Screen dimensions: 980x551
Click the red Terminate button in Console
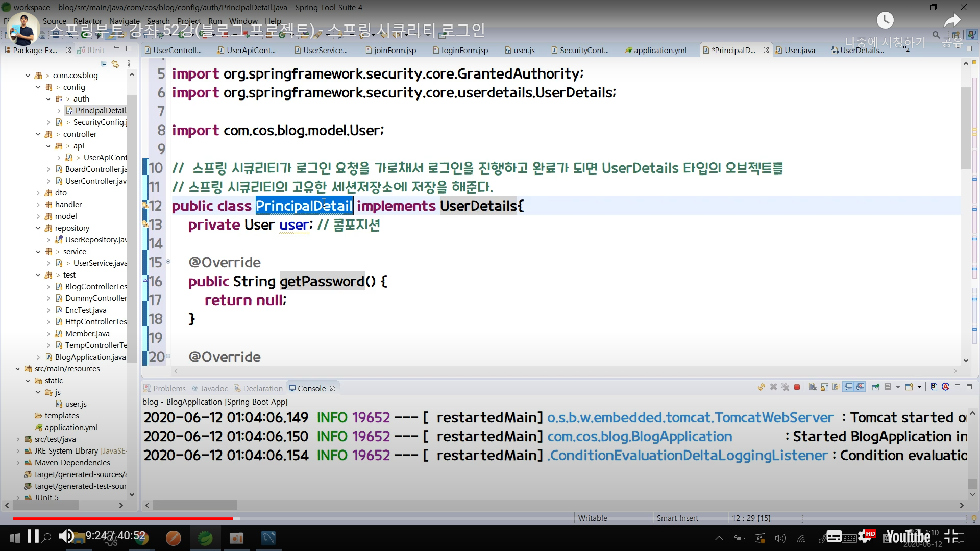(797, 387)
